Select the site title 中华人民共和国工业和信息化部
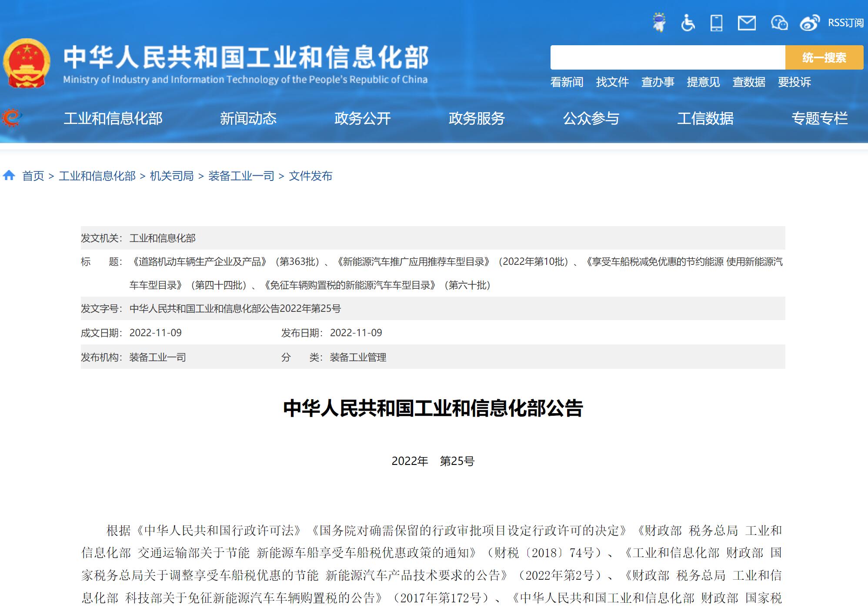This screenshot has height=608, width=868. (x=246, y=57)
